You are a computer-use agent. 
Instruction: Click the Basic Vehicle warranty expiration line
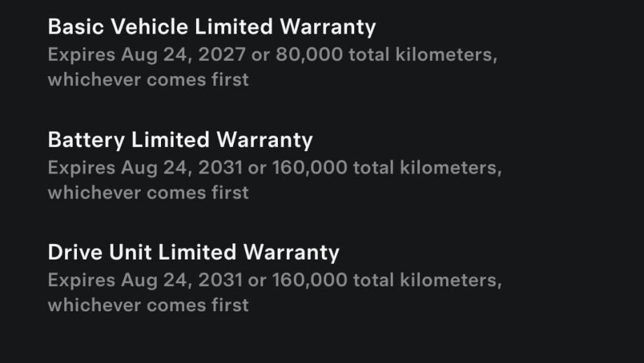[x=272, y=55]
